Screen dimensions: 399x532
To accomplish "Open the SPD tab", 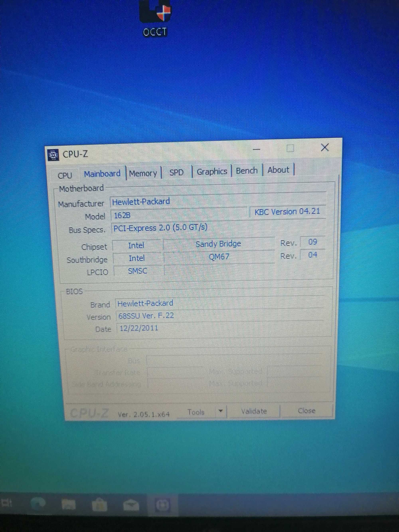I will [177, 172].
